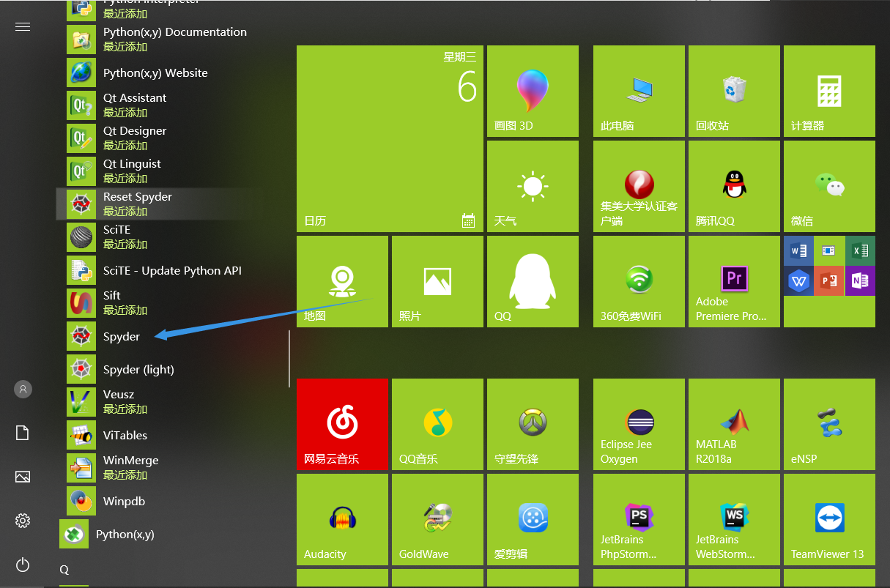Screen dimensions: 890x588
Task: Launch Adobe Premiere Pro tile
Action: tap(734, 281)
